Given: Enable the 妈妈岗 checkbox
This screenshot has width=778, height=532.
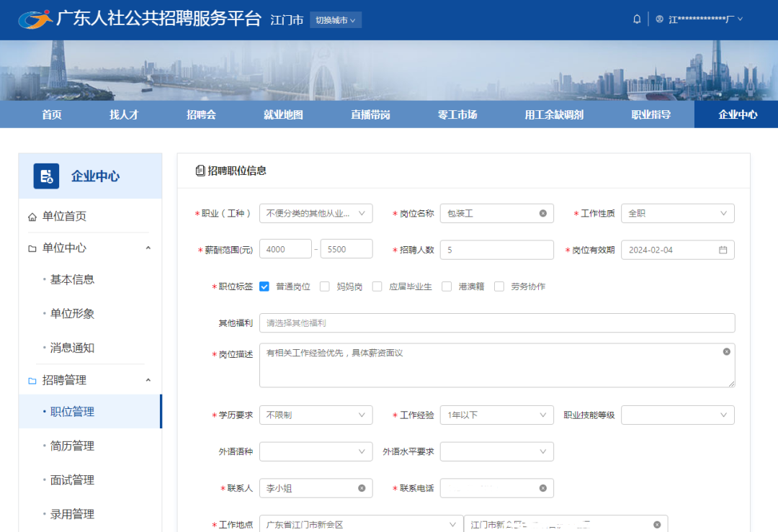Looking at the screenshot, I should [x=325, y=286].
